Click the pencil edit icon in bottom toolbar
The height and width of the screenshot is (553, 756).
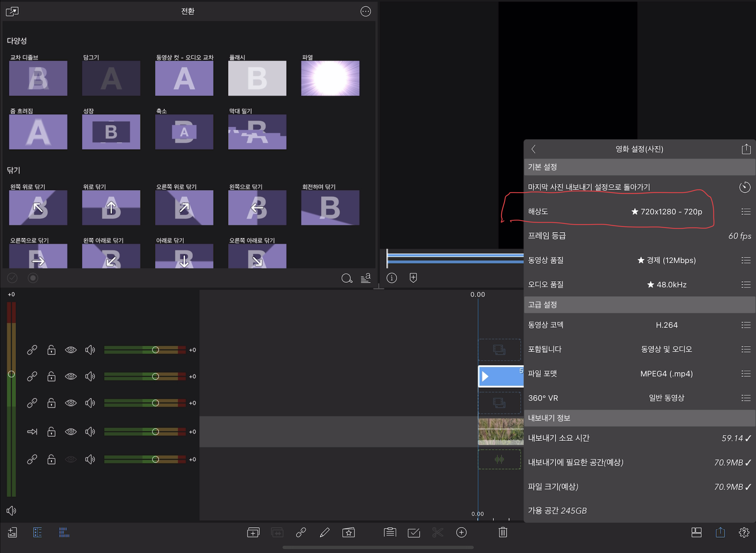coord(325,532)
